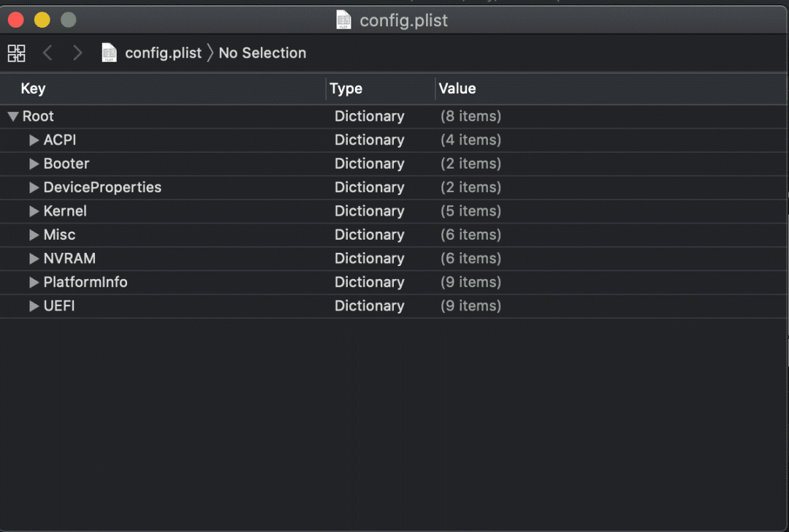Click the config.plist file icon in breadcrumb
The height and width of the screenshot is (532, 789).
pyautogui.click(x=110, y=53)
